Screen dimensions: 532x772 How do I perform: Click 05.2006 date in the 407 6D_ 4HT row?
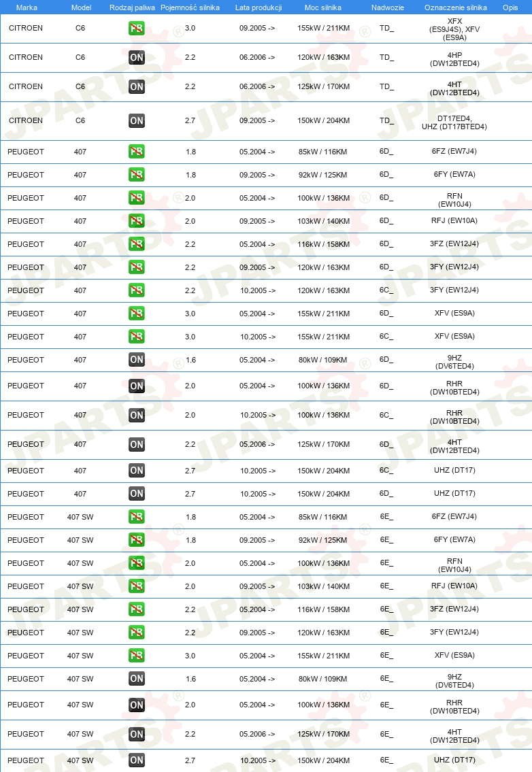(x=257, y=445)
